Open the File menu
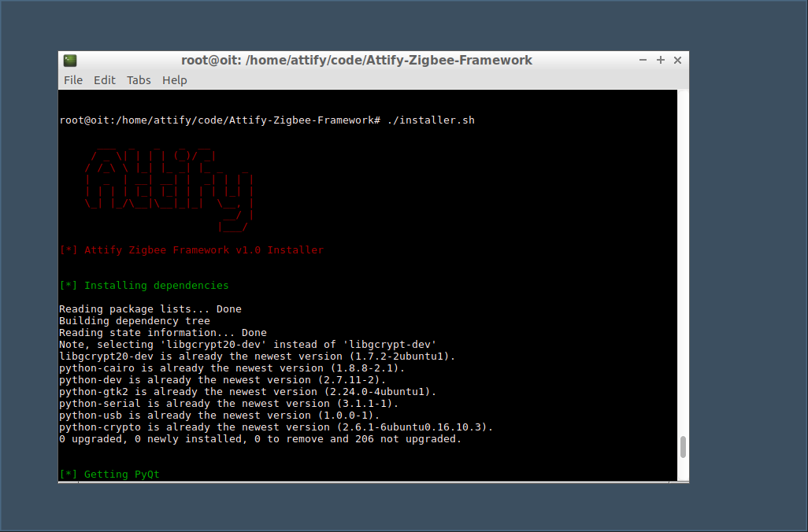 pyautogui.click(x=72, y=79)
